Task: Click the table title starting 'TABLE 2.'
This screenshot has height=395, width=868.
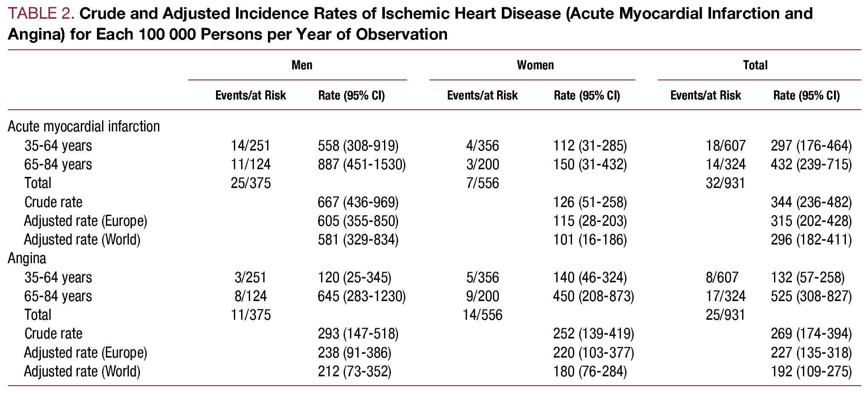Action: (410, 24)
